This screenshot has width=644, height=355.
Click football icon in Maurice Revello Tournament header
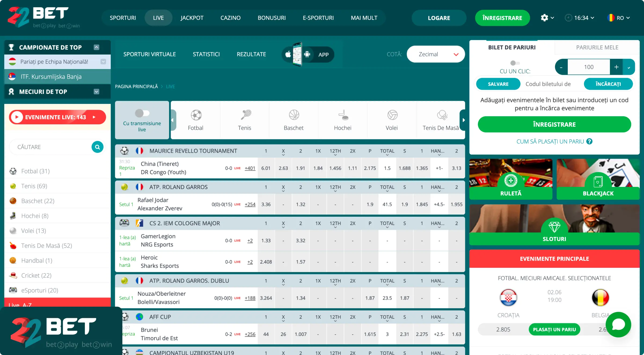(x=125, y=151)
